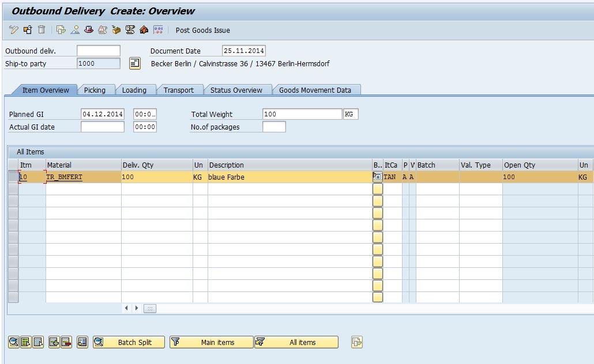Click the Actual GI time field 00:00

[x=145, y=127]
